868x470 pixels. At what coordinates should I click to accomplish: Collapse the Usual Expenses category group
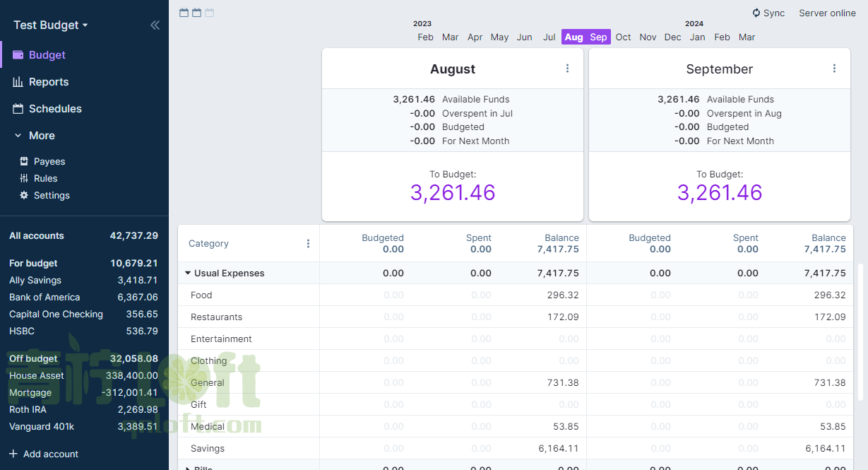coord(188,274)
